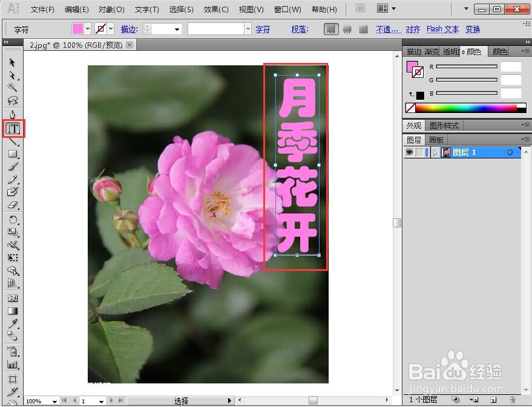Select the Column Graph tool
This screenshot has height=407, width=532.
pyautogui.click(x=13, y=365)
